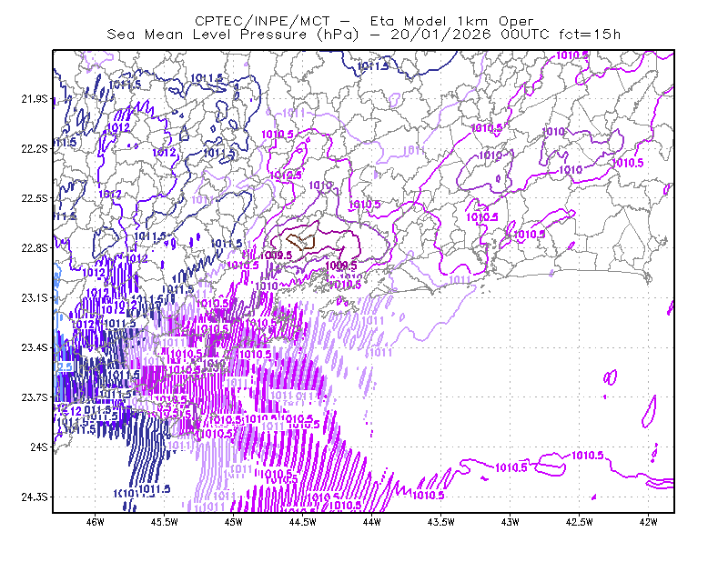Click the 45W longitude axis label

pyautogui.click(x=234, y=522)
